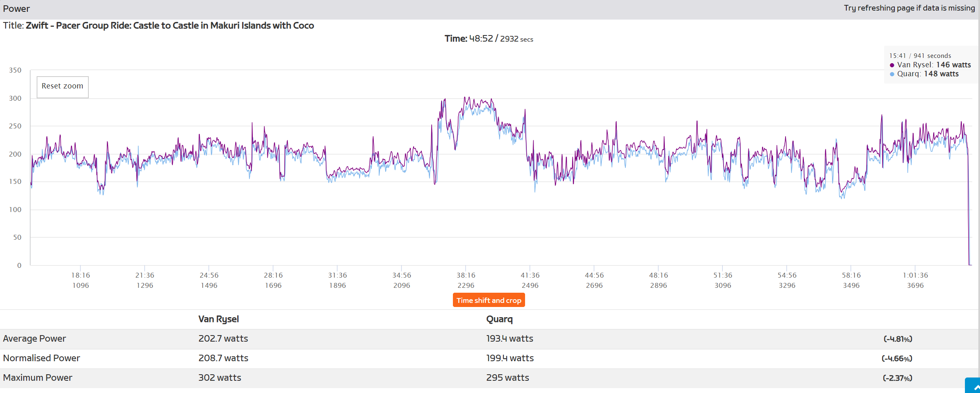Click the 193.4 watts value
The height and width of the screenshot is (393, 980).
pyautogui.click(x=510, y=339)
